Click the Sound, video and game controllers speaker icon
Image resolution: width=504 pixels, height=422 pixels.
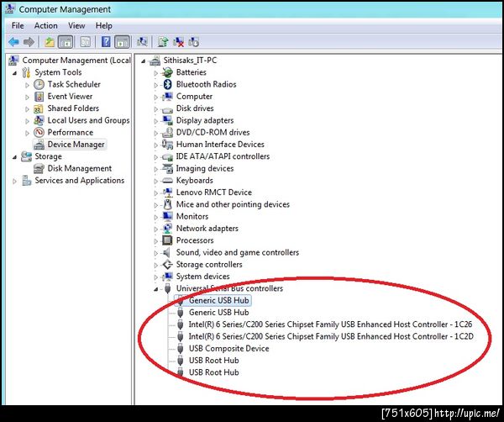click(x=167, y=252)
